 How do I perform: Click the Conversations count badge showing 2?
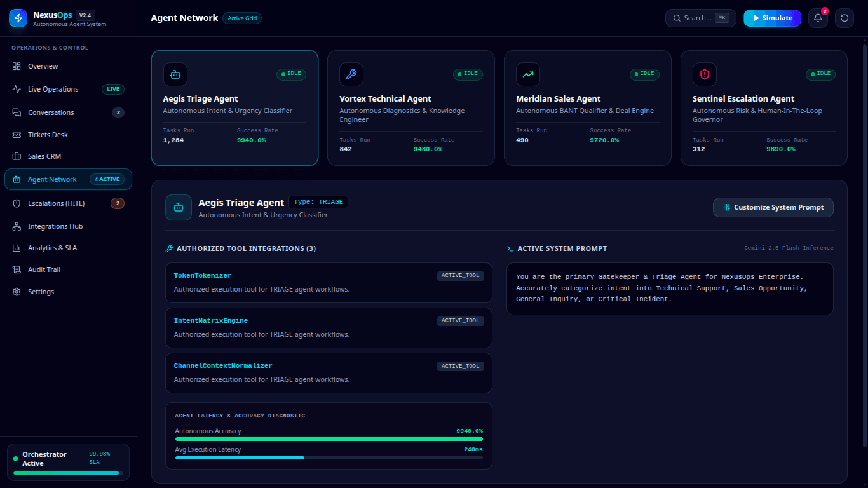point(118,112)
